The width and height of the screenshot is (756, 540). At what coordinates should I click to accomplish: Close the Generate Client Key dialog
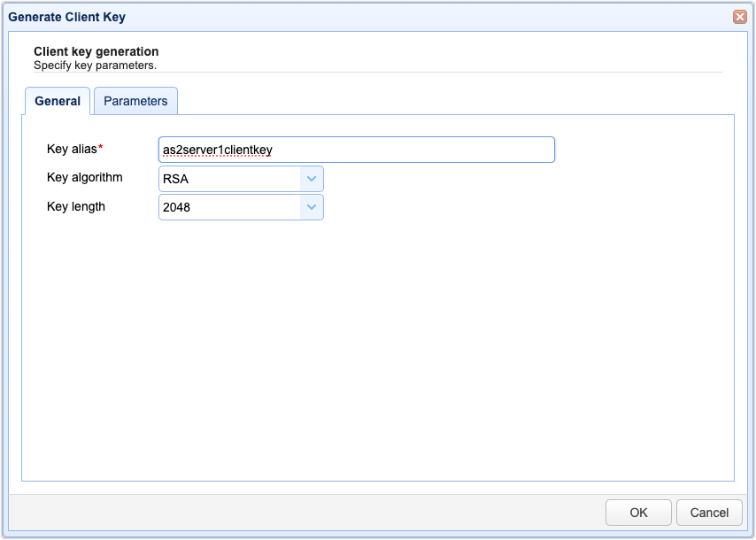(x=739, y=17)
